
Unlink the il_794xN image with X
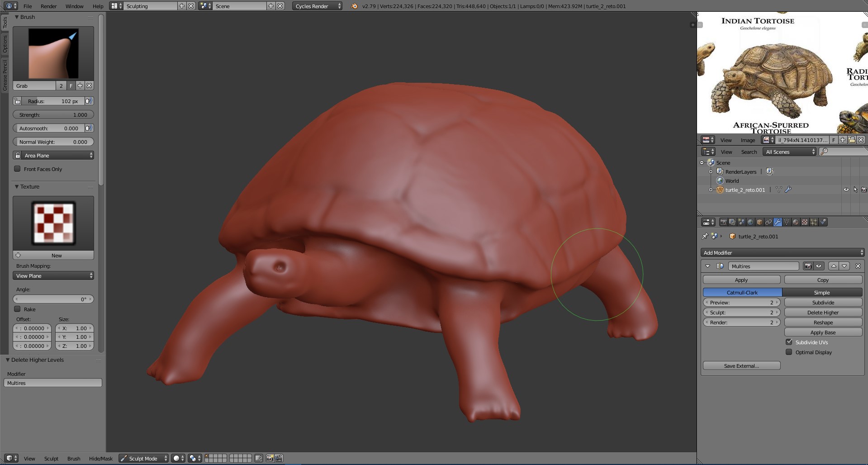[x=861, y=140]
